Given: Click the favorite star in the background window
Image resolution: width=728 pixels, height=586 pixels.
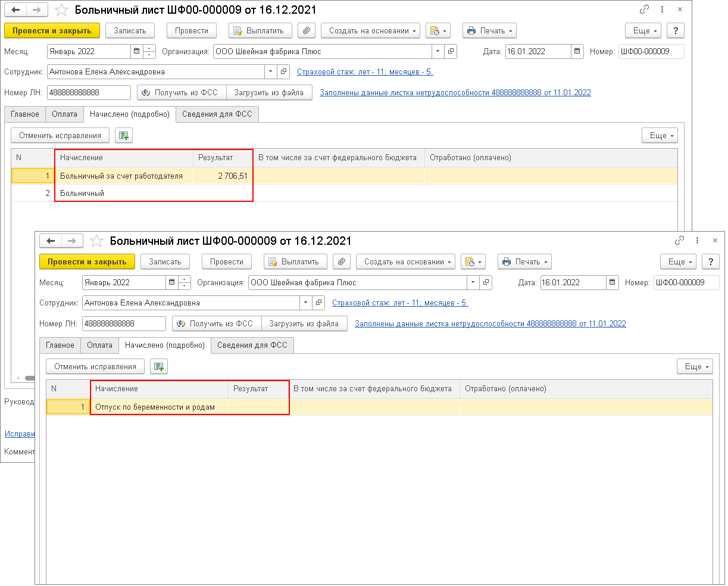Looking at the screenshot, I should point(61,10).
